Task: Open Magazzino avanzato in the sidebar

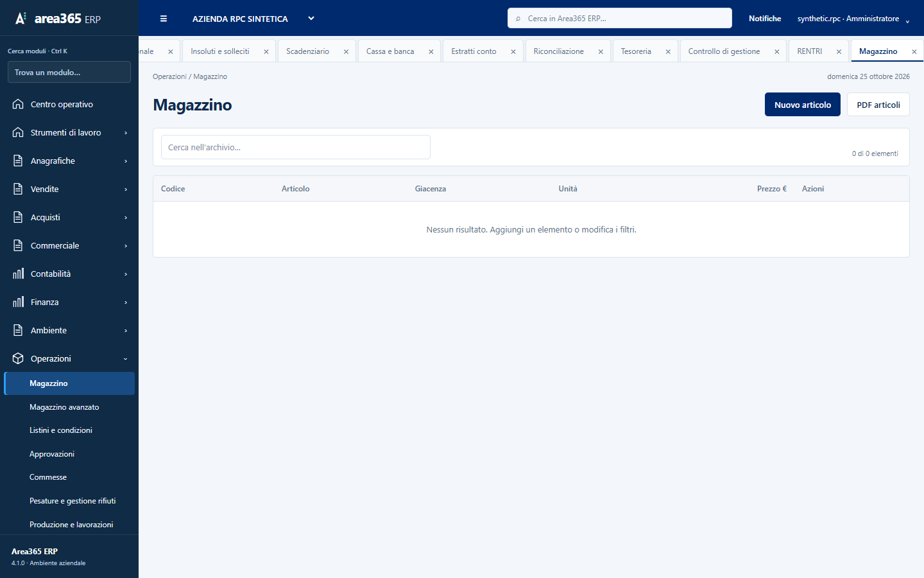Action: pos(69,407)
